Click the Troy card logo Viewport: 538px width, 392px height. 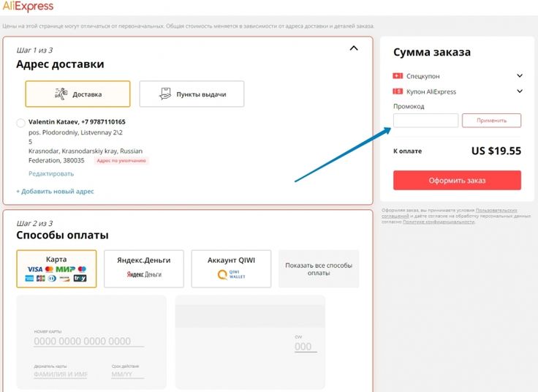point(80,278)
